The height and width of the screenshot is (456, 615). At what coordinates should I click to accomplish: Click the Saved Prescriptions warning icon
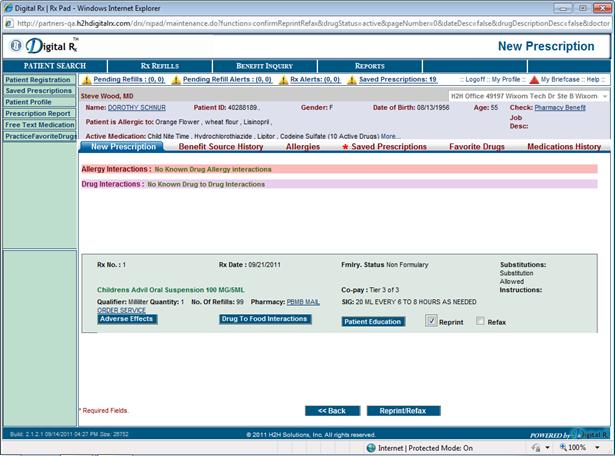click(351, 80)
